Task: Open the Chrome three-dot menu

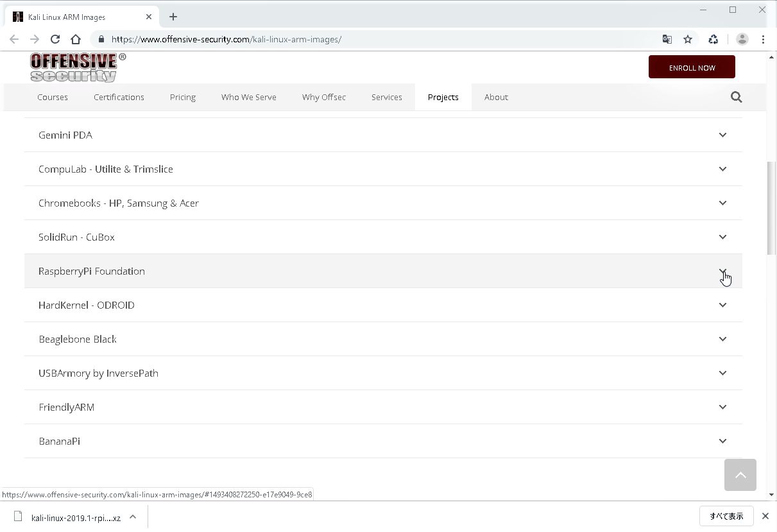Action: pyautogui.click(x=763, y=39)
